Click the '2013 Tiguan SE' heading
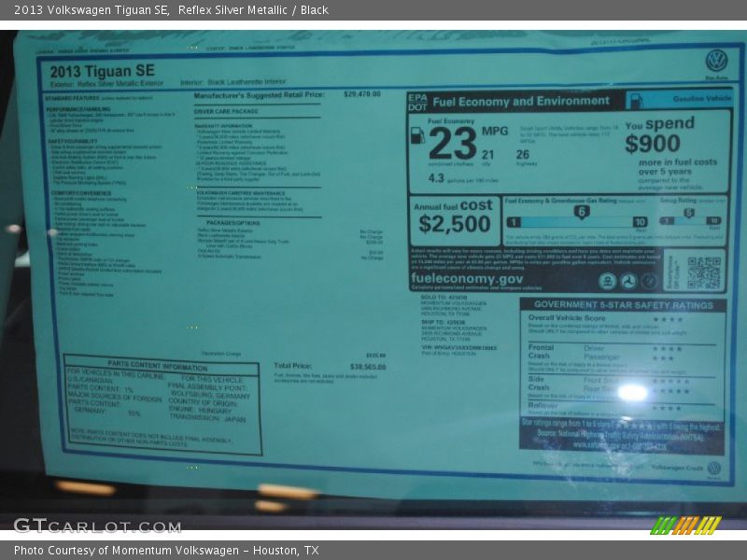 point(103,72)
